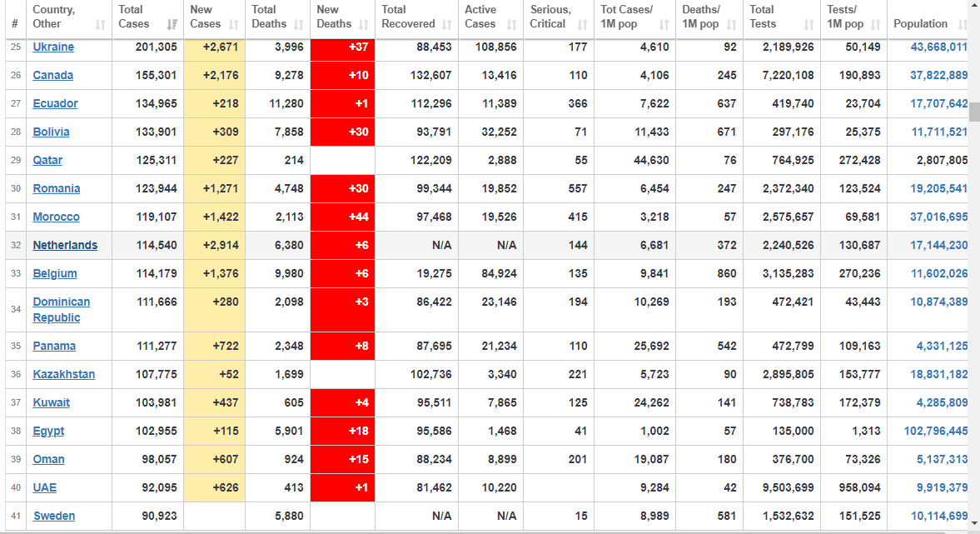The image size is (980, 534).
Task: Sort by Total Cases column arrows
Action: [172, 24]
